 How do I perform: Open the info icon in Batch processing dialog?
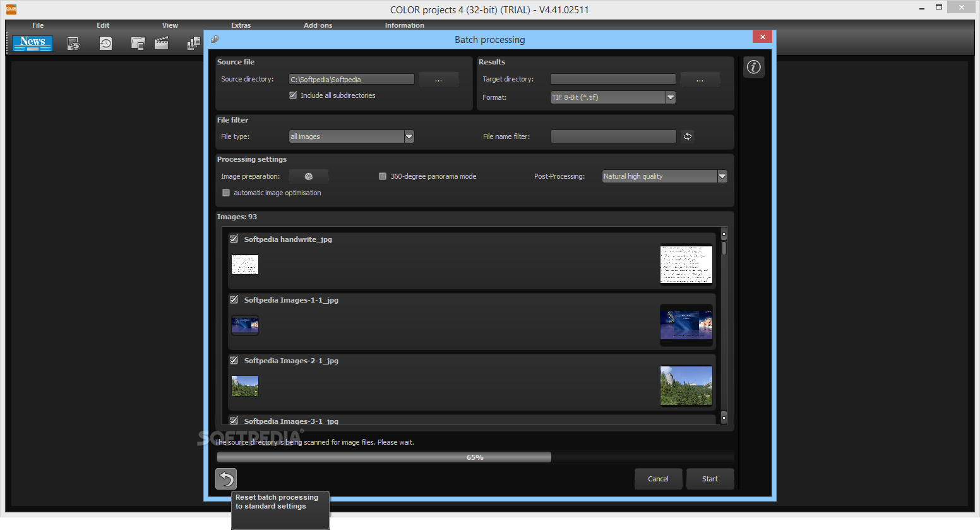click(x=754, y=67)
